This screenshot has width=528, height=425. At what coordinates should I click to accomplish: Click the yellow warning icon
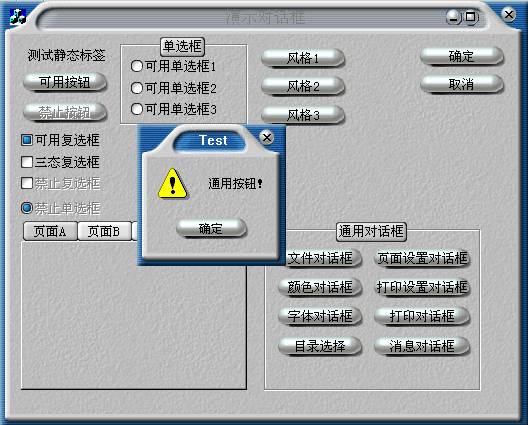(172, 184)
